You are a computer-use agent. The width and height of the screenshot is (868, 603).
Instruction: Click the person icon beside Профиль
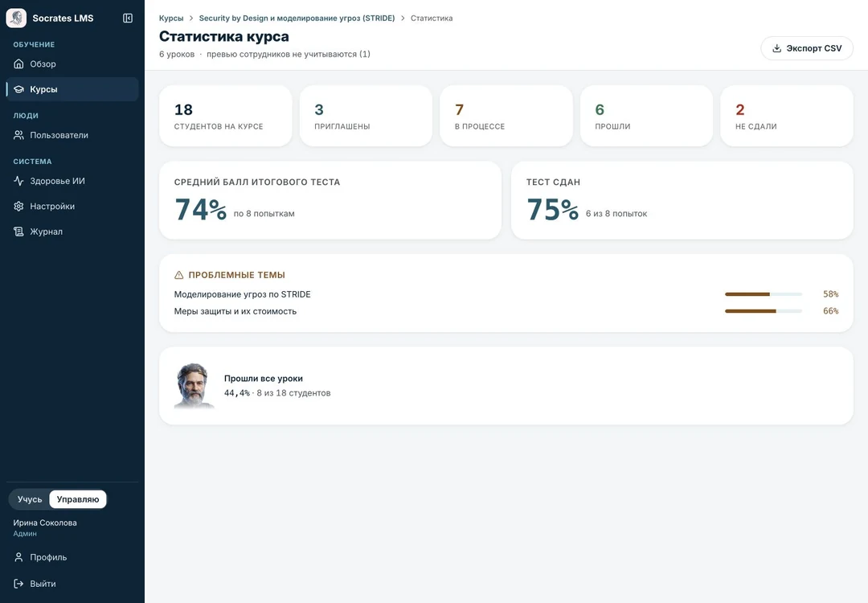(x=18, y=557)
